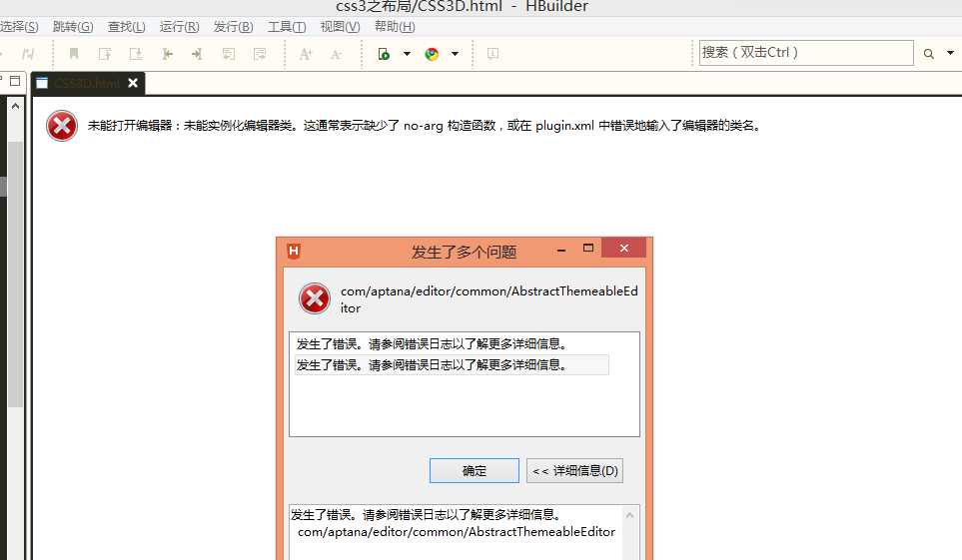Click the previous annotation icon with up arrow
Image resolution: width=962 pixels, height=560 pixels.
[105, 54]
